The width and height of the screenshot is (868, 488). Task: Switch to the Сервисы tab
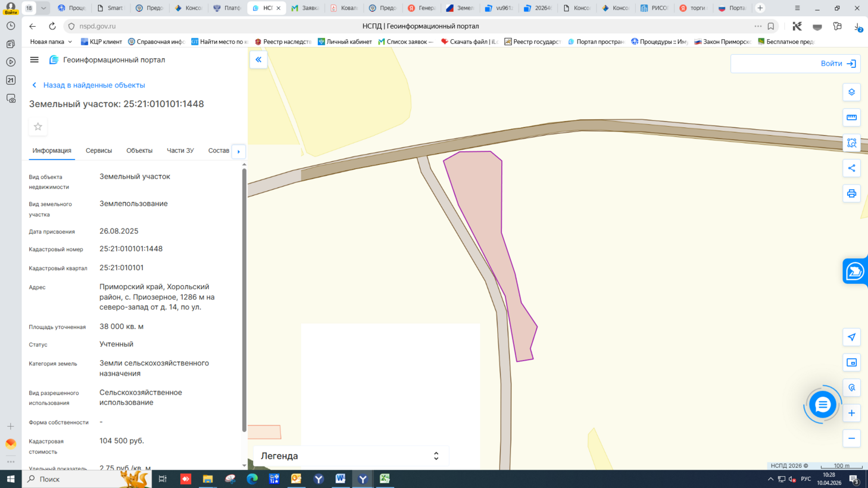pos(99,151)
